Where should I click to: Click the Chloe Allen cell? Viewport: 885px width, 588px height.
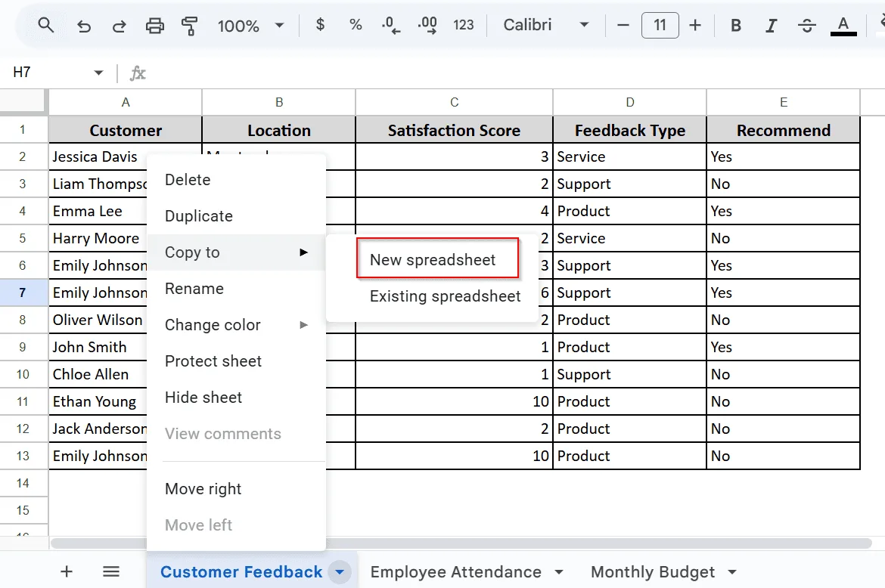pos(98,374)
